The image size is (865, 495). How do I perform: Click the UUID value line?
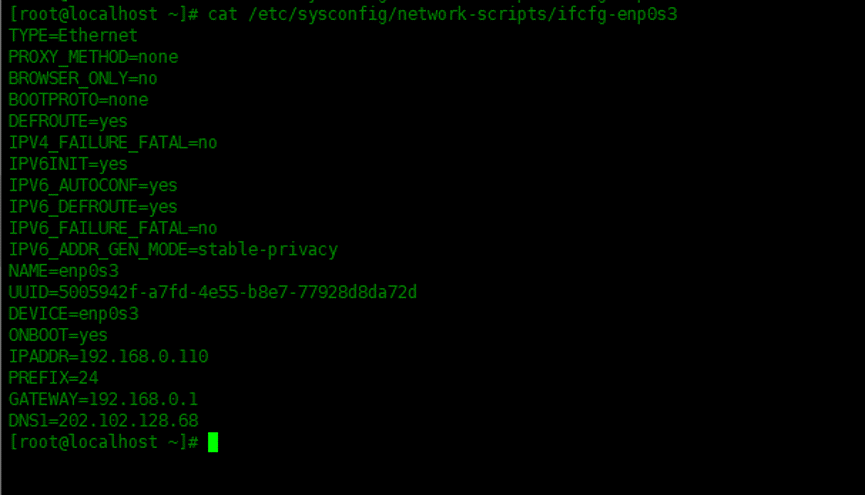213,292
